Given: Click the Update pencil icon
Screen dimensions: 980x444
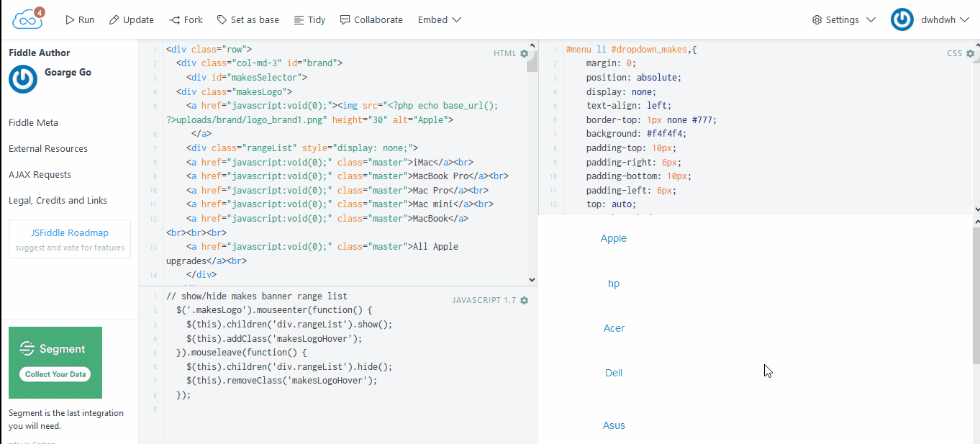Looking at the screenshot, I should [114, 19].
